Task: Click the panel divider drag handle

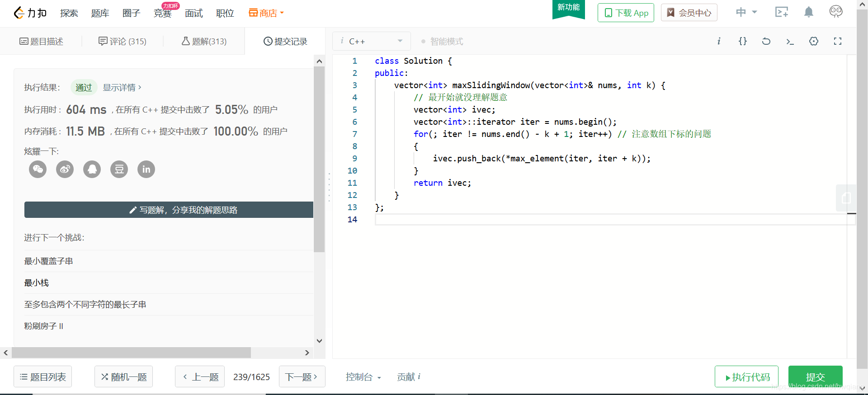Action: tap(329, 187)
